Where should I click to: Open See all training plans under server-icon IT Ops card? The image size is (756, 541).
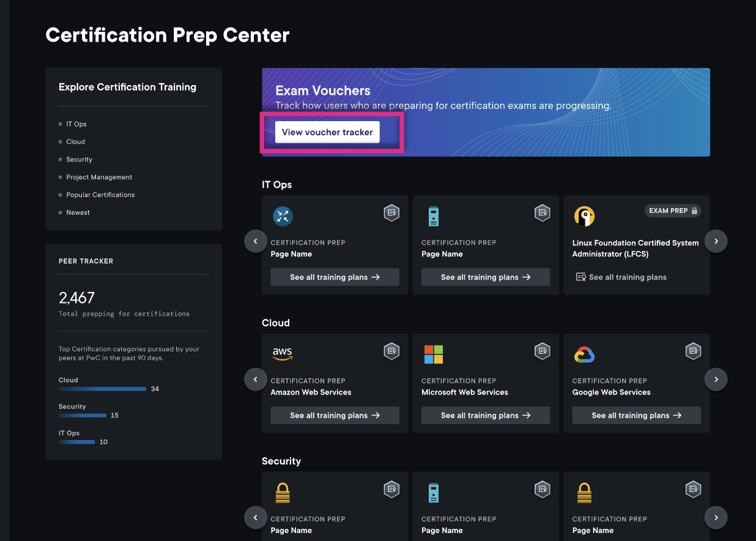(x=486, y=277)
